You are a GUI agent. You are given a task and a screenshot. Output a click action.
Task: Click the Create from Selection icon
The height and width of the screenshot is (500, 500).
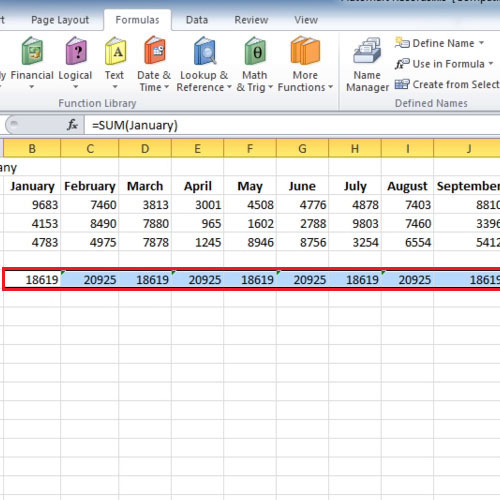click(402, 84)
